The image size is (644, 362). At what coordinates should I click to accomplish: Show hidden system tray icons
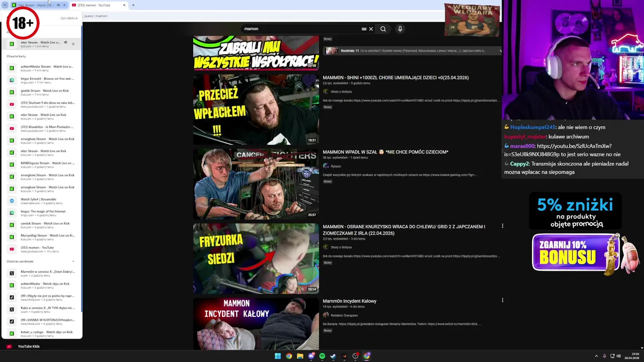[596, 356]
